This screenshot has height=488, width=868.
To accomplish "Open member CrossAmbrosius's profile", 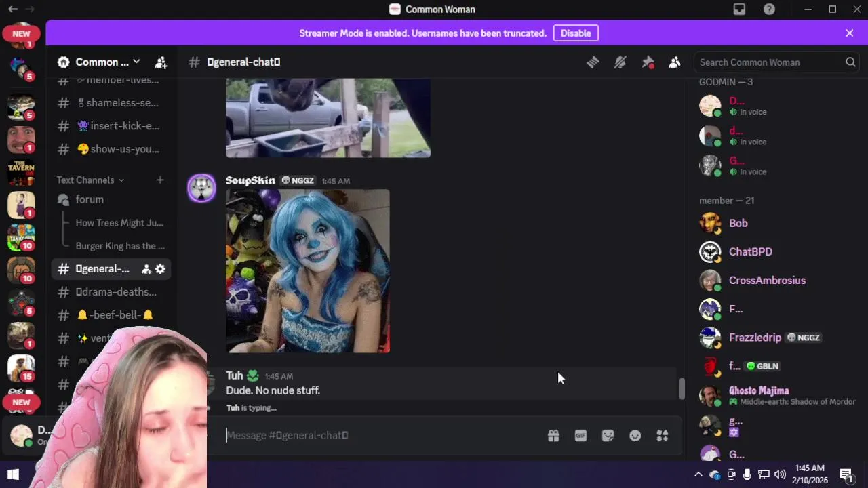I will pos(776,280).
